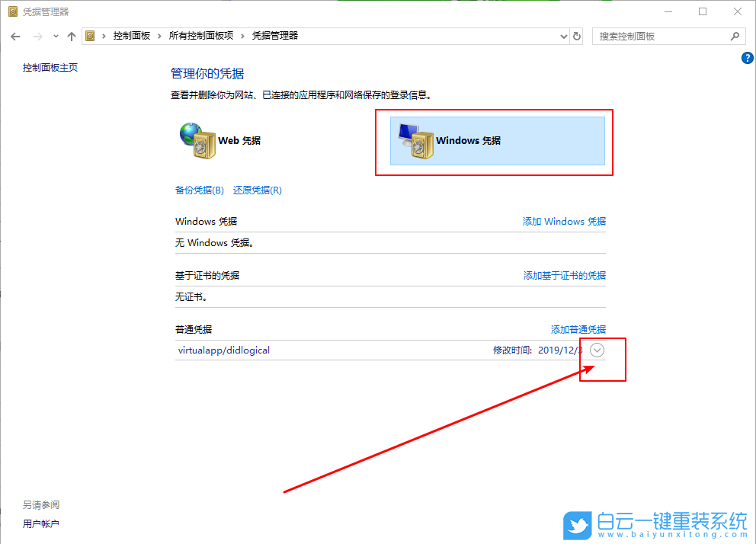This screenshot has height=544, width=756.
Task: Click the up-one-level arrow
Action: click(x=71, y=36)
